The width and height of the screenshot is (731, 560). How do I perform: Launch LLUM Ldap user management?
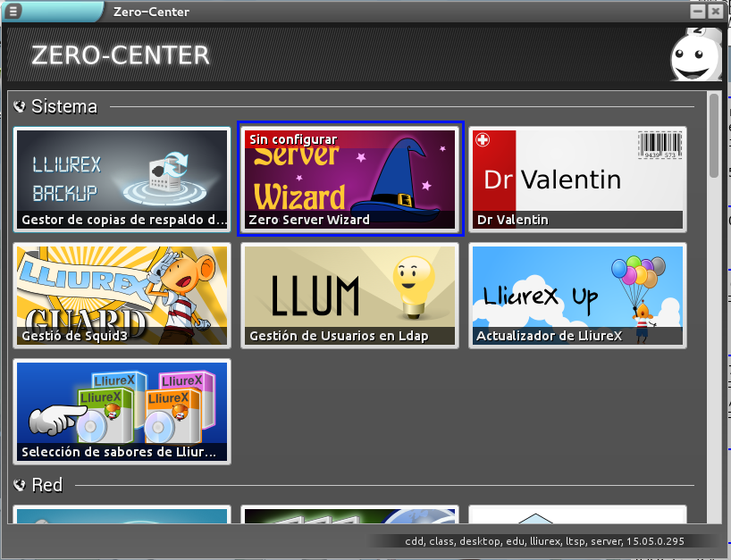tap(350, 296)
